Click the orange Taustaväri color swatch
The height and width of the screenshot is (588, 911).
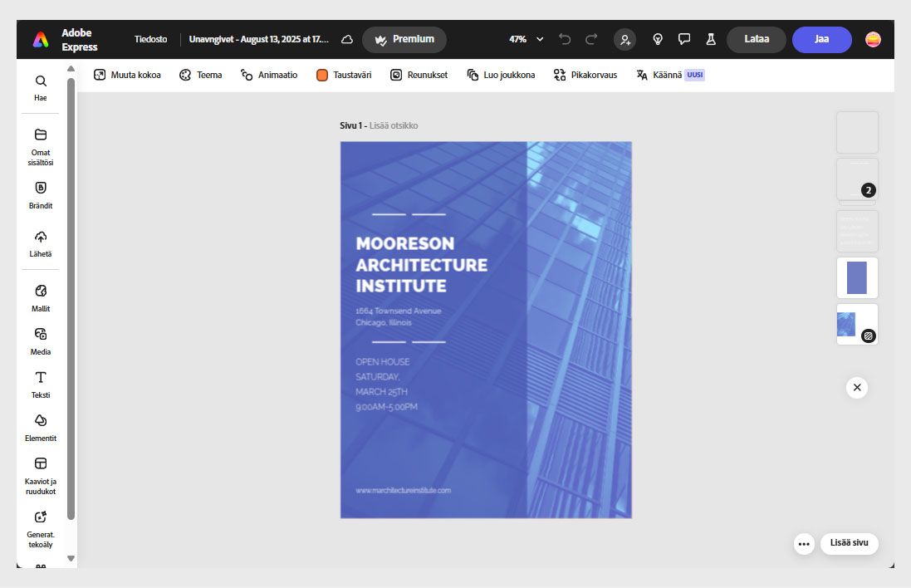point(321,75)
